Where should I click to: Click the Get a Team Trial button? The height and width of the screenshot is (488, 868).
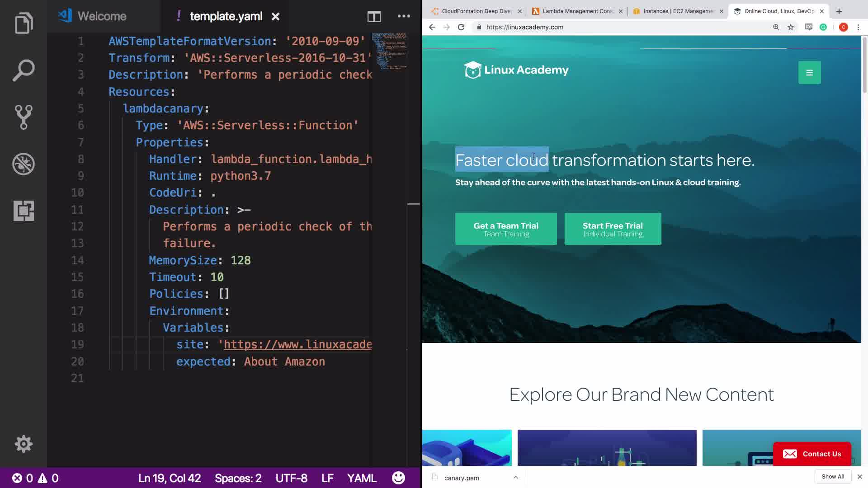(506, 229)
